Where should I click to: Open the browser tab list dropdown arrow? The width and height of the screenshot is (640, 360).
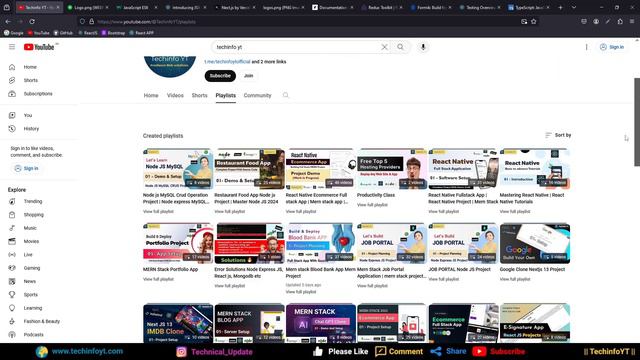(x=574, y=7)
